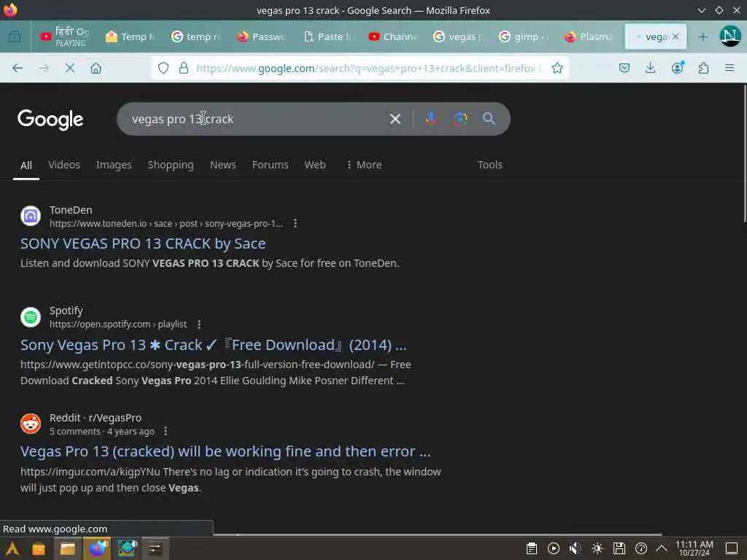Viewport: 747px width, 560px height.
Task: Click the profile avatar in tab bar
Action: click(729, 36)
